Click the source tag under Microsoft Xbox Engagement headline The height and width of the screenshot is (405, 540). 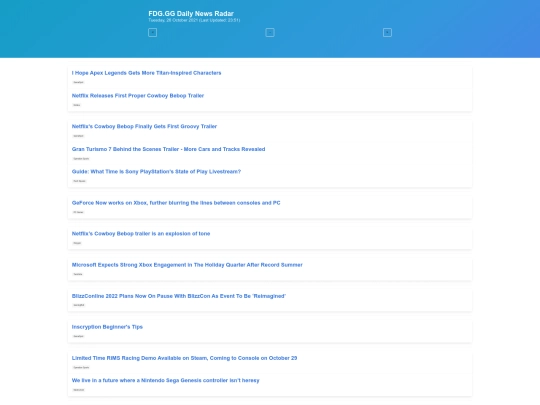(78, 274)
